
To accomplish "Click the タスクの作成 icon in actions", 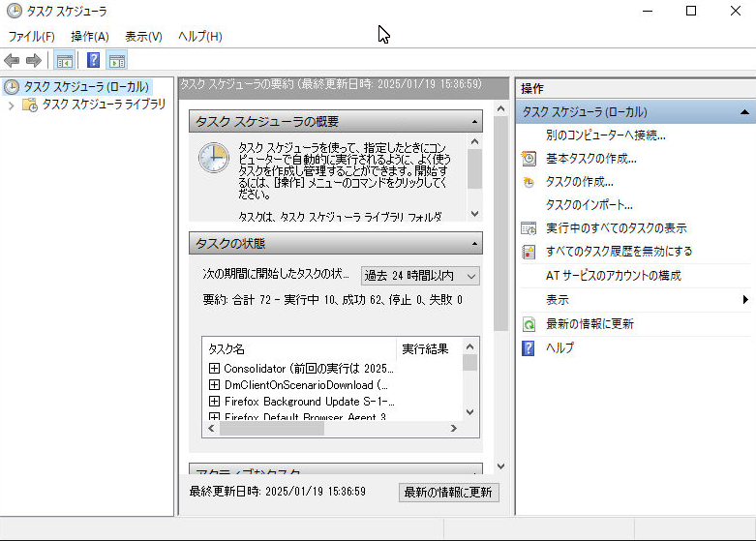I will [529, 182].
